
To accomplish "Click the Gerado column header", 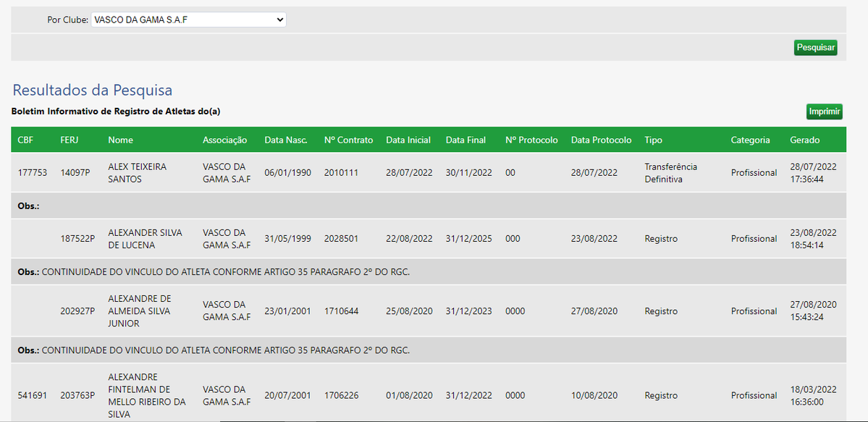I will [x=804, y=140].
